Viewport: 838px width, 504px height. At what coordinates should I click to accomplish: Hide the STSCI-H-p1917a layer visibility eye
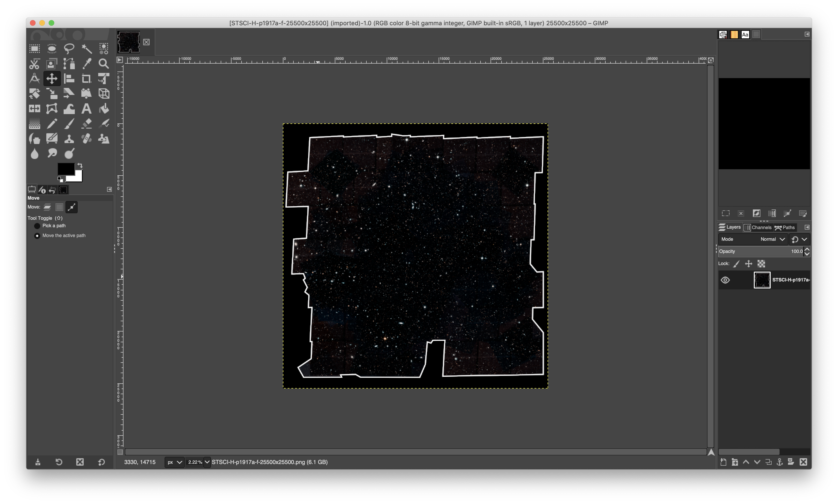point(725,280)
